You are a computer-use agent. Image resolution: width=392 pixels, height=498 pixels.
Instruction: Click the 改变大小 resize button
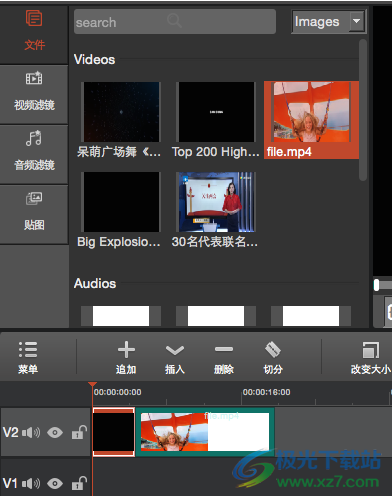pos(370,357)
